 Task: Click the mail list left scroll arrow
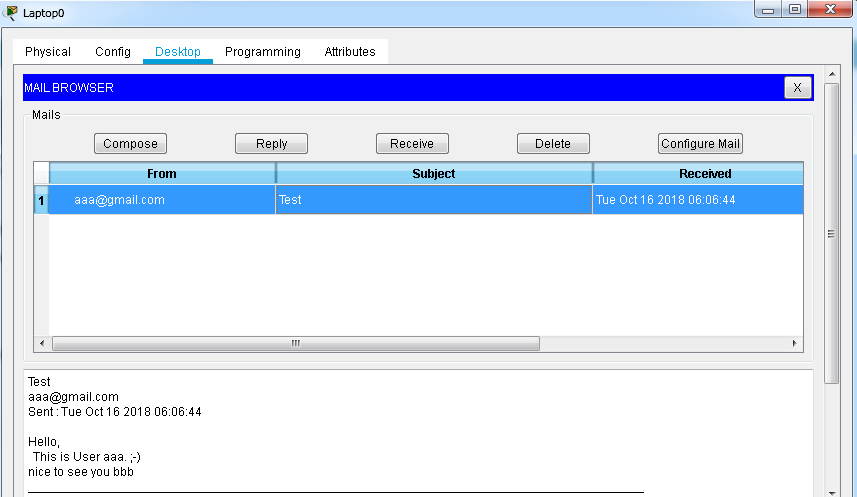pyautogui.click(x=42, y=343)
